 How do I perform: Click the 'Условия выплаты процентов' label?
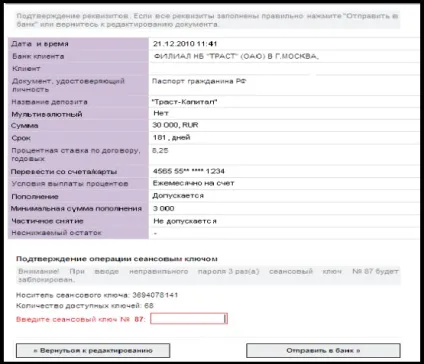coord(70,184)
